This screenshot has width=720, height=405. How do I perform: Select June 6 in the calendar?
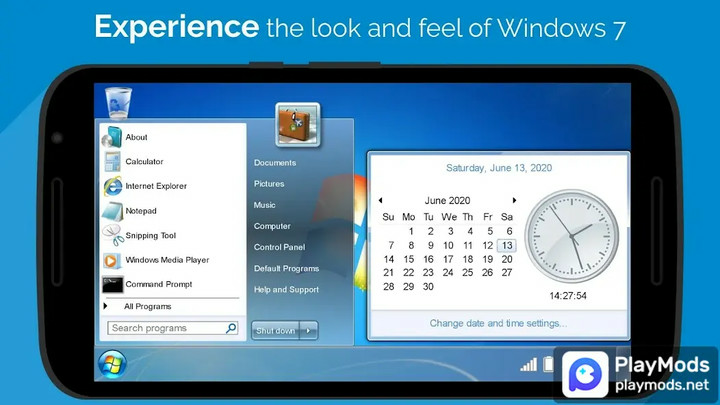[509, 231]
